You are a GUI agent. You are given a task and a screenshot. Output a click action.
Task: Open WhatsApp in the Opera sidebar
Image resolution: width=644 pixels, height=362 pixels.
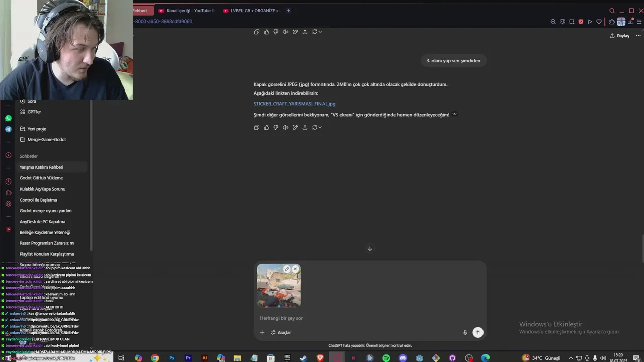pos(8,118)
